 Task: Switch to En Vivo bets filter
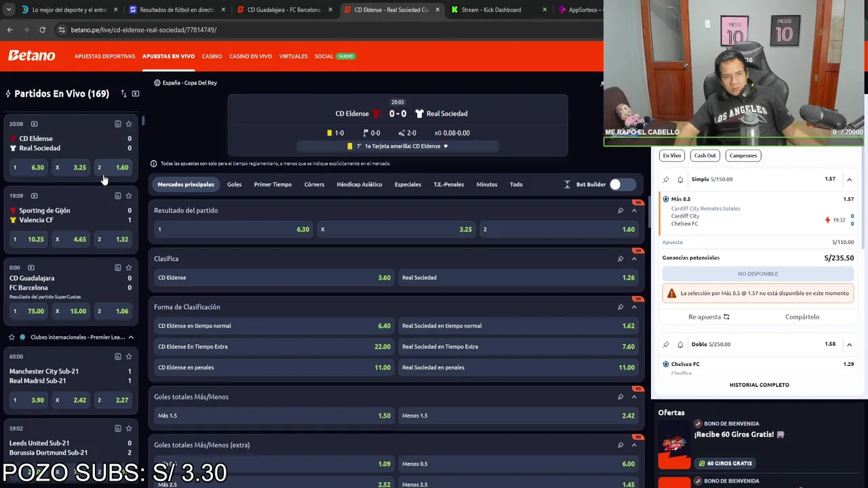tap(672, 155)
